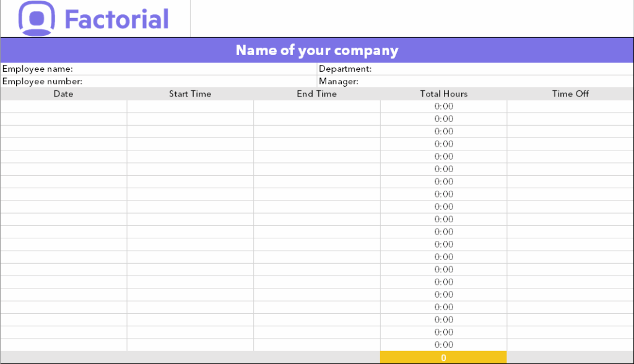Viewport: 634px width, 364px height.
Task: Select the Total Hours column header
Action: click(x=443, y=94)
